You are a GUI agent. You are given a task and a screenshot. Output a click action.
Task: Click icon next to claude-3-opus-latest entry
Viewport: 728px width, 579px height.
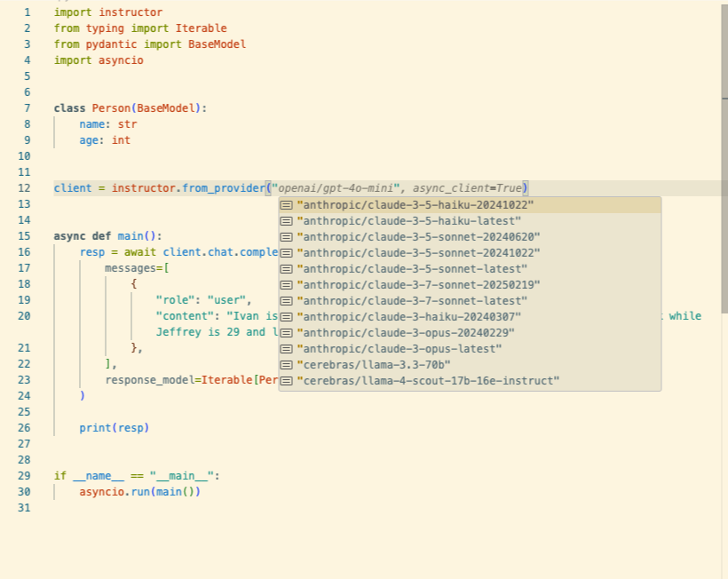coord(287,349)
